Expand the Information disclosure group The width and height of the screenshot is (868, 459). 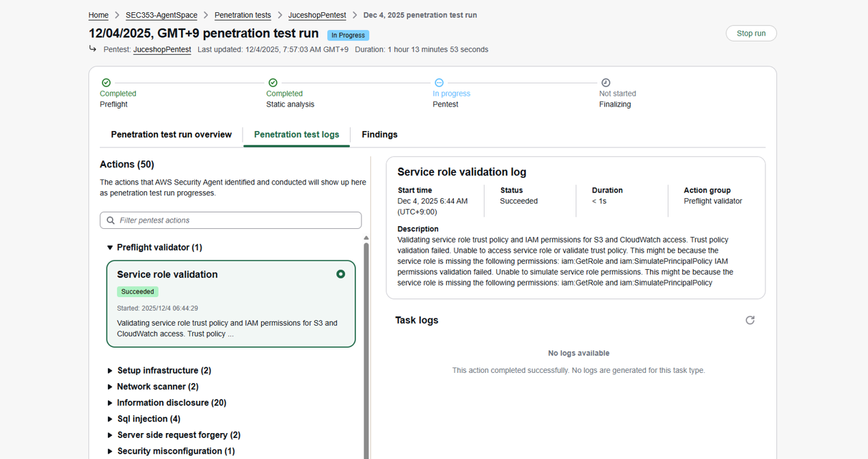pyautogui.click(x=110, y=403)
